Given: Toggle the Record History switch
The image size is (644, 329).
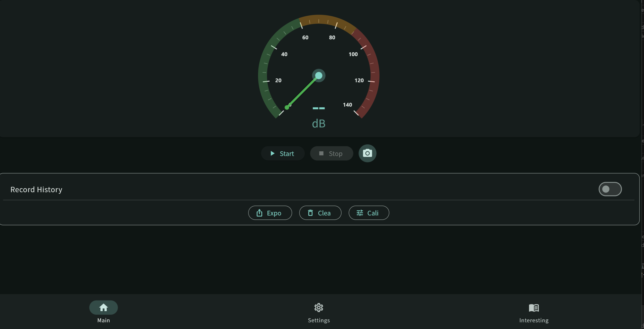Looking at the screenshot, I should click(x=610, y=189).
